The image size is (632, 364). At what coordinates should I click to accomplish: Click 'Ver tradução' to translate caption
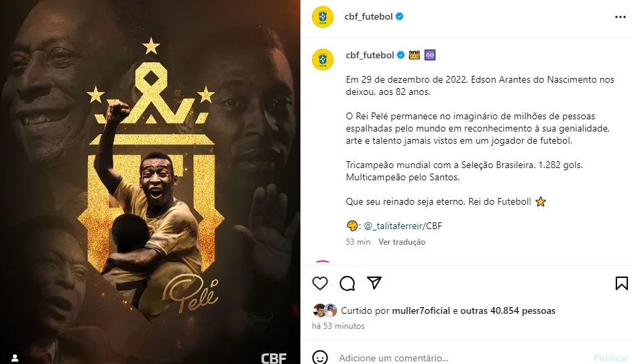(x=402, y=242)
